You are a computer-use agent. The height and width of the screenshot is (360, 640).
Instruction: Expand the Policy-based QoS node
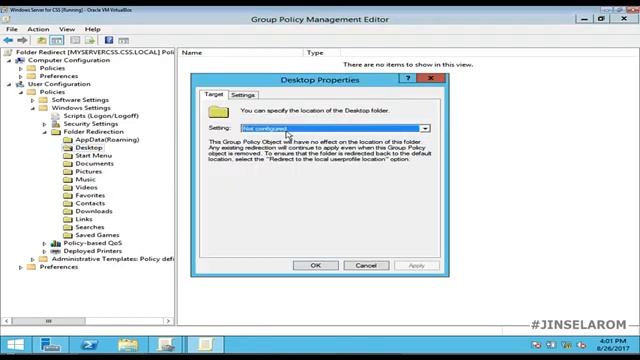(x=44, y=243)
